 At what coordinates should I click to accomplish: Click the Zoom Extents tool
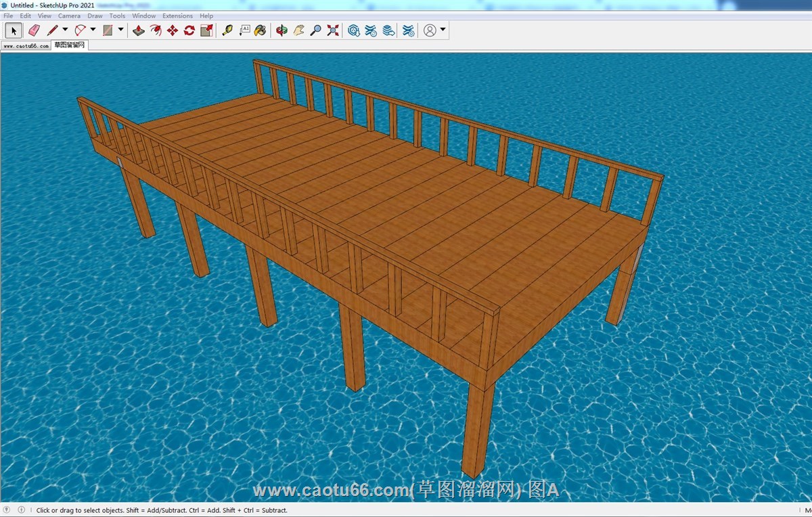point(333,30)
